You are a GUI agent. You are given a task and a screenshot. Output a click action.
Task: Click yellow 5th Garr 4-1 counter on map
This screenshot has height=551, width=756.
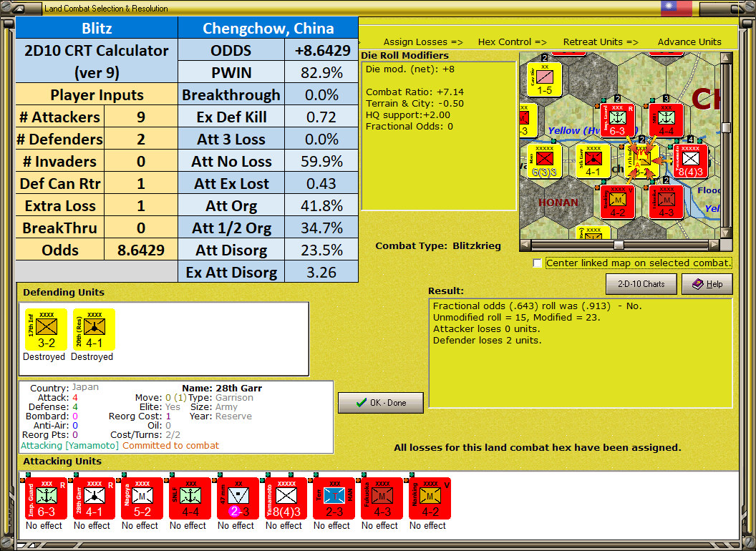click(x=593, y=161)
